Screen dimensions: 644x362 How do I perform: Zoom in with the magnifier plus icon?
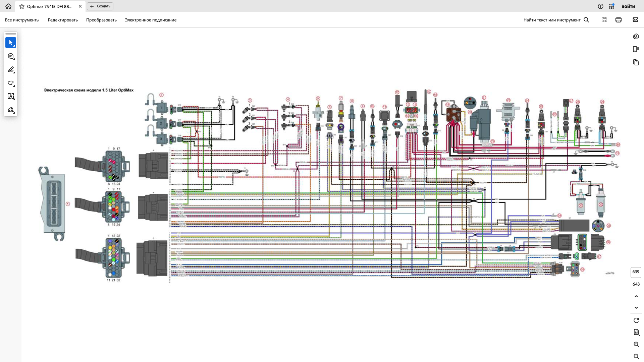point(636,345)
